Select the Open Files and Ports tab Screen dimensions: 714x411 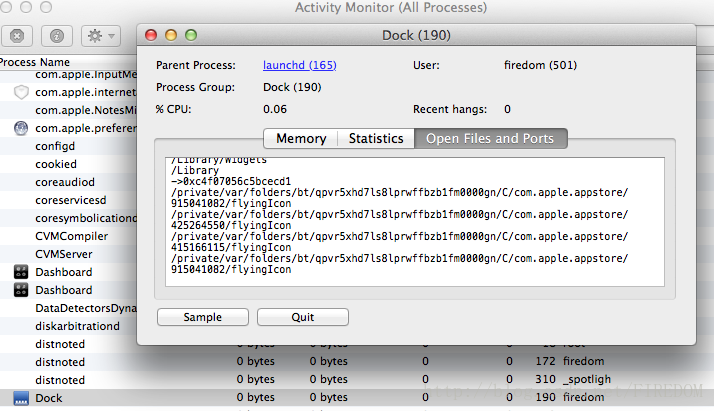[490, 138]
